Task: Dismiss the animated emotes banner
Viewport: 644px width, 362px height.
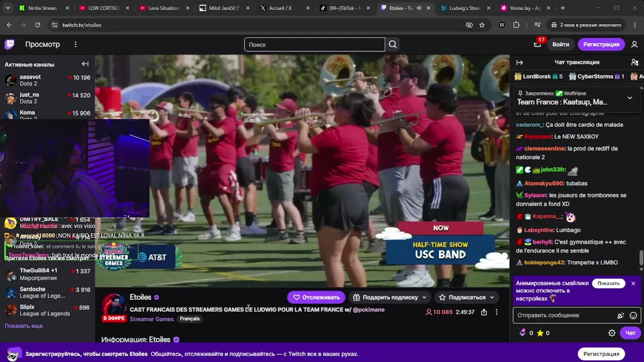Action: (633, 284)
